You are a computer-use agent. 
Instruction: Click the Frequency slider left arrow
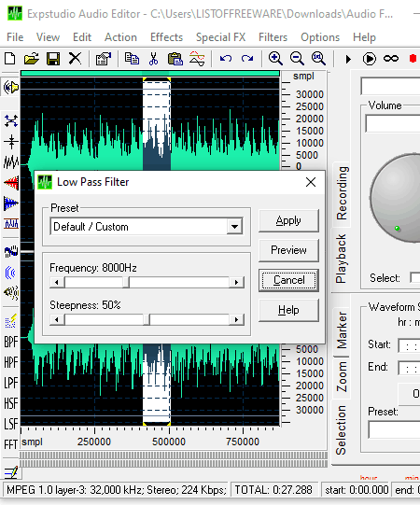click(57, 283)
